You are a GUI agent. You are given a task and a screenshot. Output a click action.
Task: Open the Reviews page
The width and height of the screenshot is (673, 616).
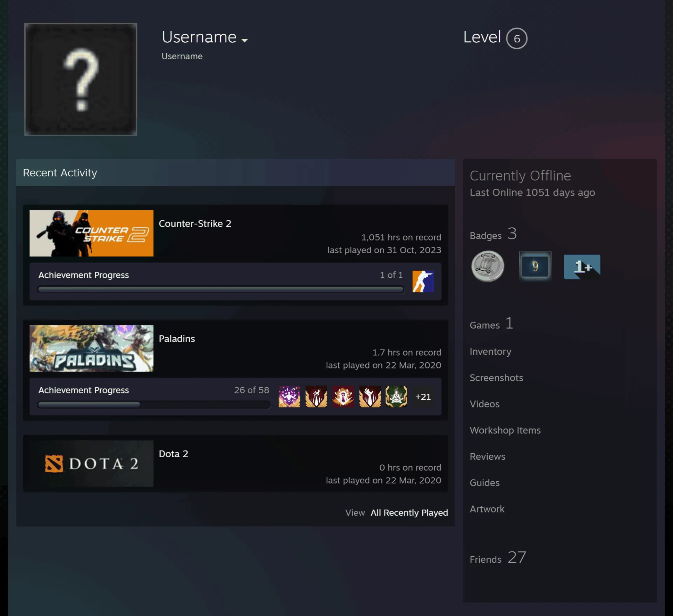(x=488, y=456)
